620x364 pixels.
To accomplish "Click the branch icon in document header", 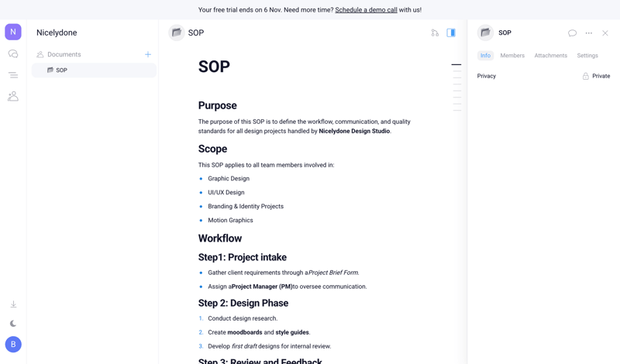I will point(435,33).
